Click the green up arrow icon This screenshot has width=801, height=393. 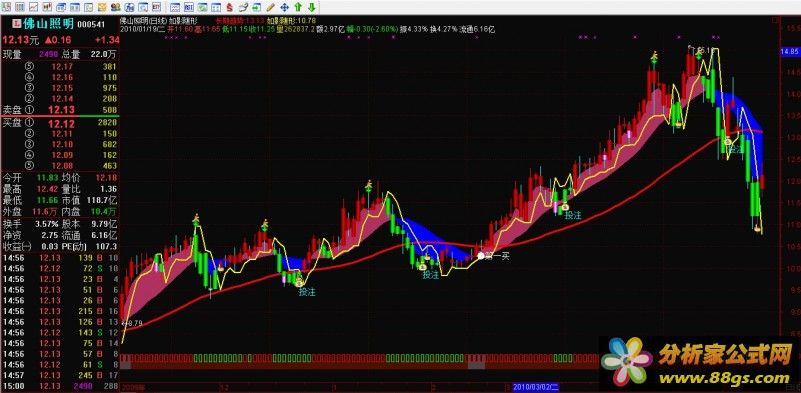click(298, 7)
